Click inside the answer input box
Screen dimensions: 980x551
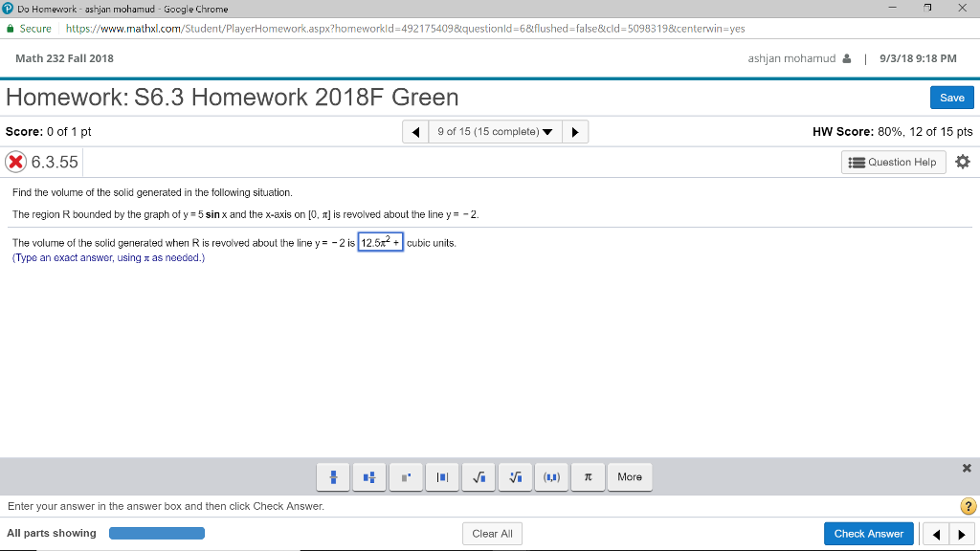(x=380, y=243)
